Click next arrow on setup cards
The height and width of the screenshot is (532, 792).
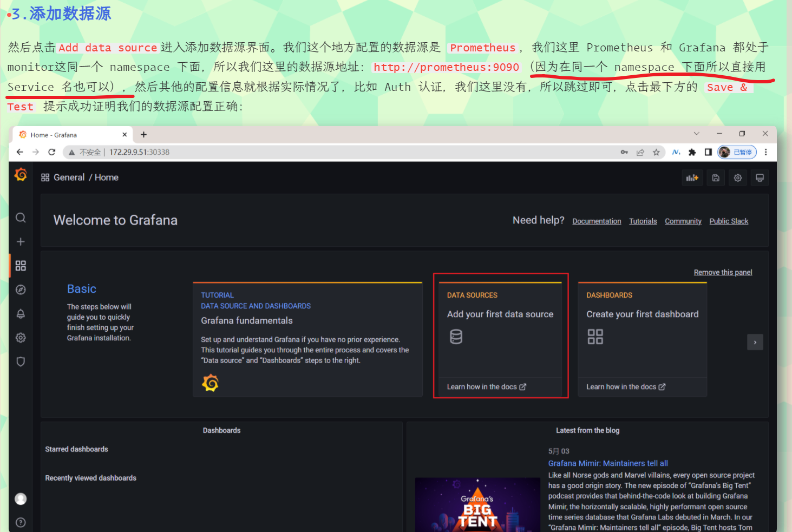(755, 342)
